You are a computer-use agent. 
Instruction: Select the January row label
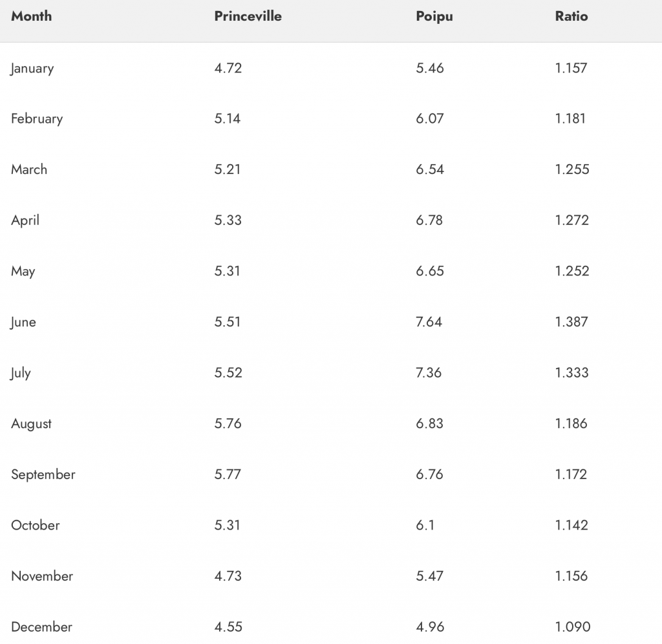[32, 69]
